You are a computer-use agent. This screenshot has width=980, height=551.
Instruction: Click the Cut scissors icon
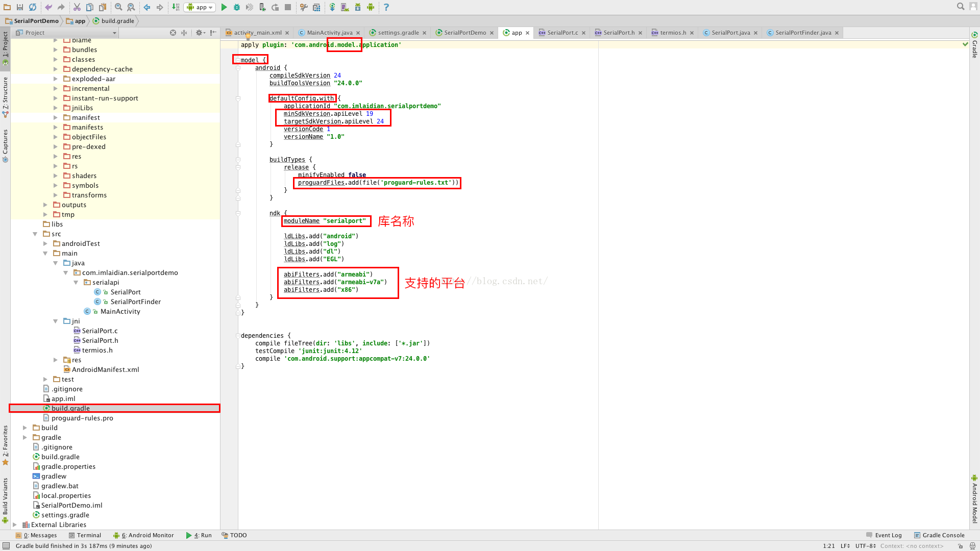coord(77,7)
